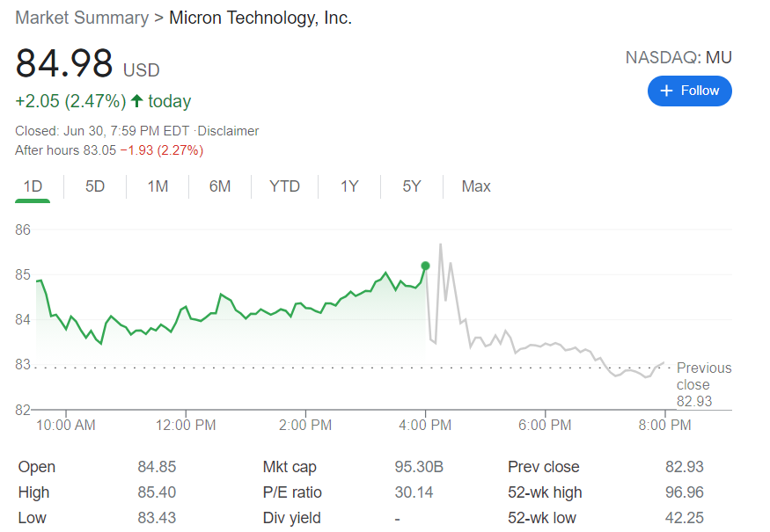The image size is (770, 532).
Task: View the 5Y price chart
Action: pyautogui.click(x=412, y=186)
